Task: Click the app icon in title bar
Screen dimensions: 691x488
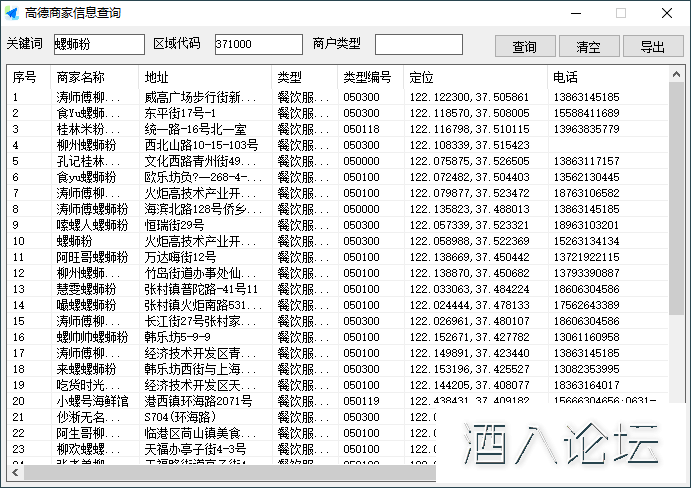Action: [x=12, y=13]
